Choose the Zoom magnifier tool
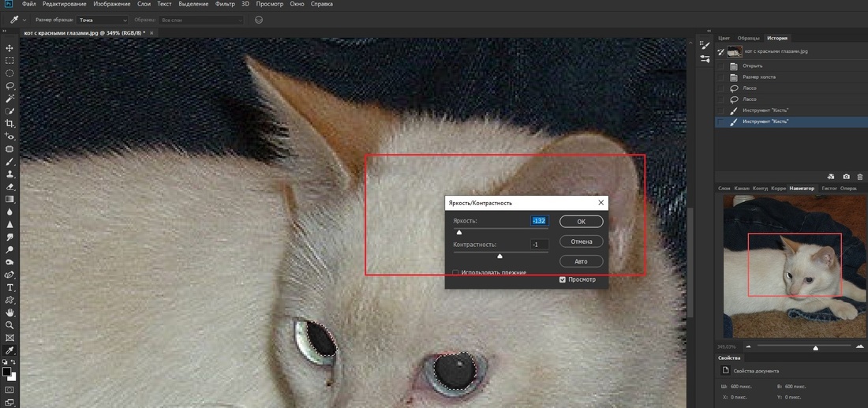This screenshot has height=408, width=868. point(9,324)
